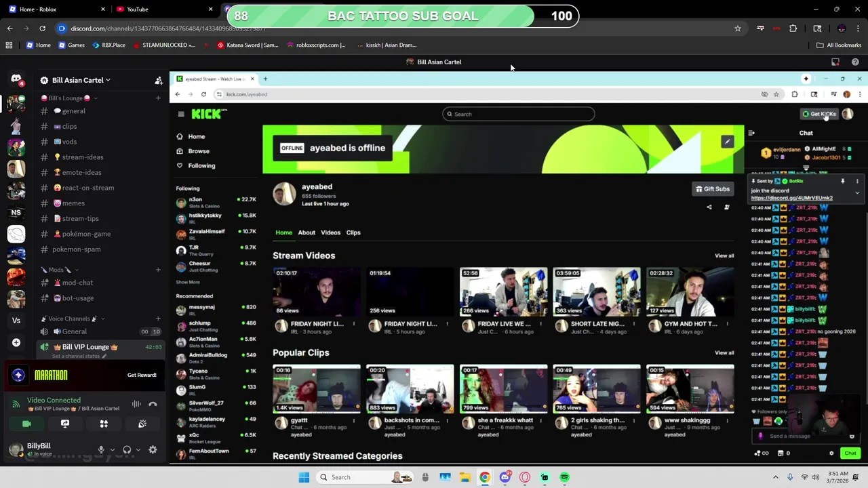Screen dimensions: 868x488
Task: Open Bill Asian Cartel server dropdown
Action: click(79, 80)
